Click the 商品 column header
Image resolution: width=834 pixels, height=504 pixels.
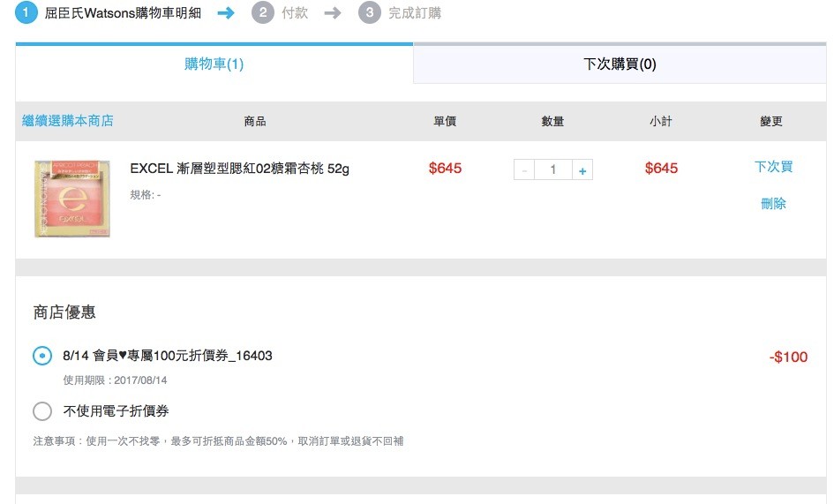pyautogui.click(x=255, y=121)
